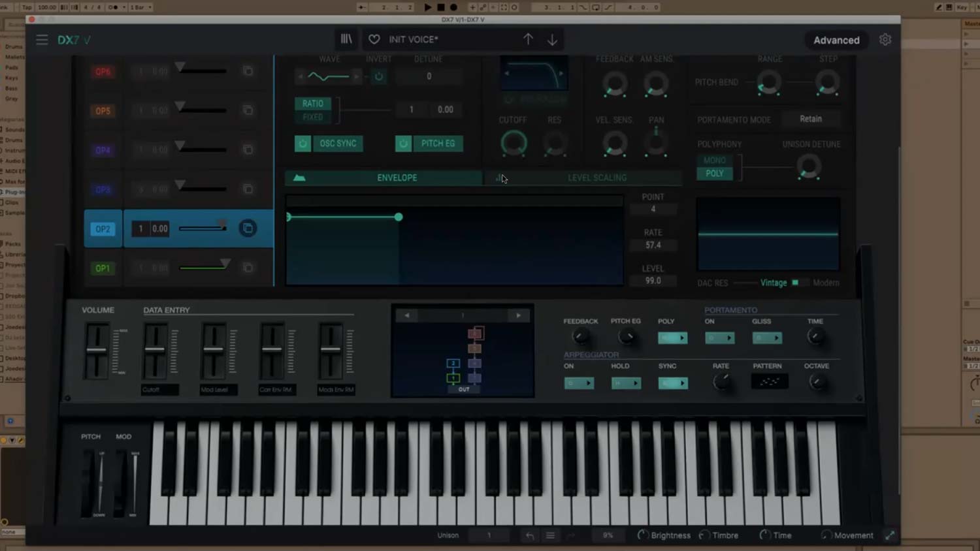Select operator OP6
This screenshot has height=551, width=980.
coord(103,71)
